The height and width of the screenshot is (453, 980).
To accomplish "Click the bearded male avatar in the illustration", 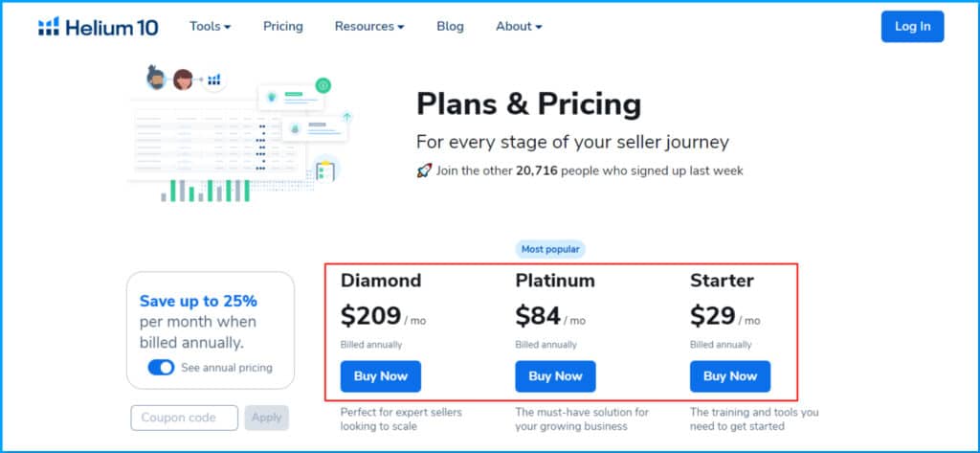I will 156,78.
